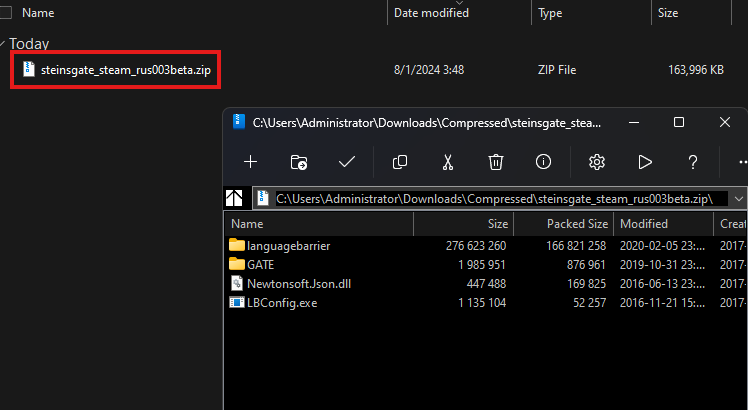The width and height of the screenshot is (748, 410).
Task: Select steinsgate_steam_rus003beta.zip file
Action: (x=125, y=70)
